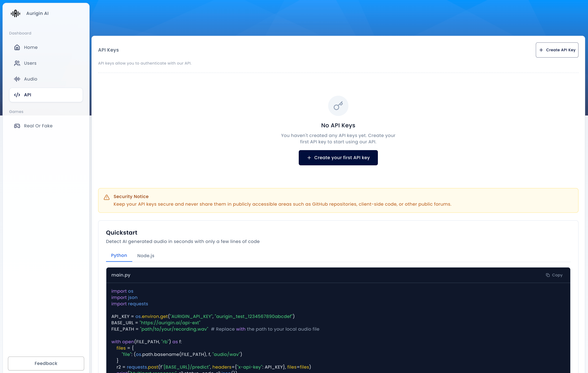Click the FILE_PATH recording.wav string
The width and height of the screenshot is (588, 373).
coord(174,329)
